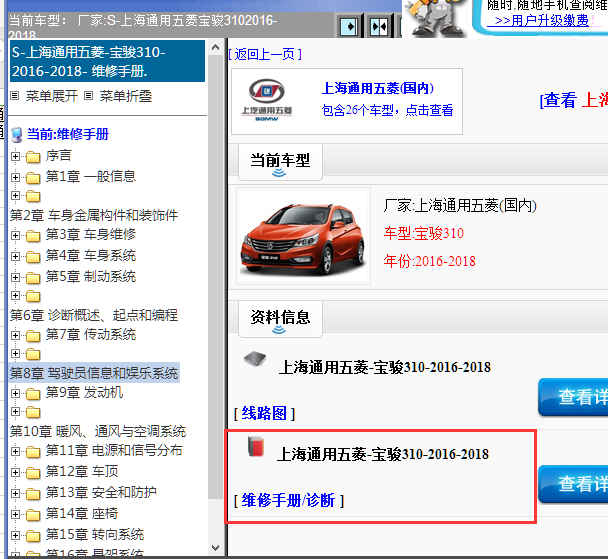Click the 年份:2016-2018 text
The height and width of the screenshot is (559, 608).
click(430, 261)
